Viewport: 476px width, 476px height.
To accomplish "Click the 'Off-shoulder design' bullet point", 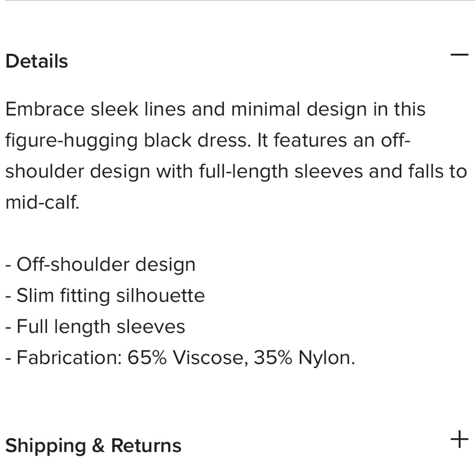I will pyautogui.click(x=100, y=265).
